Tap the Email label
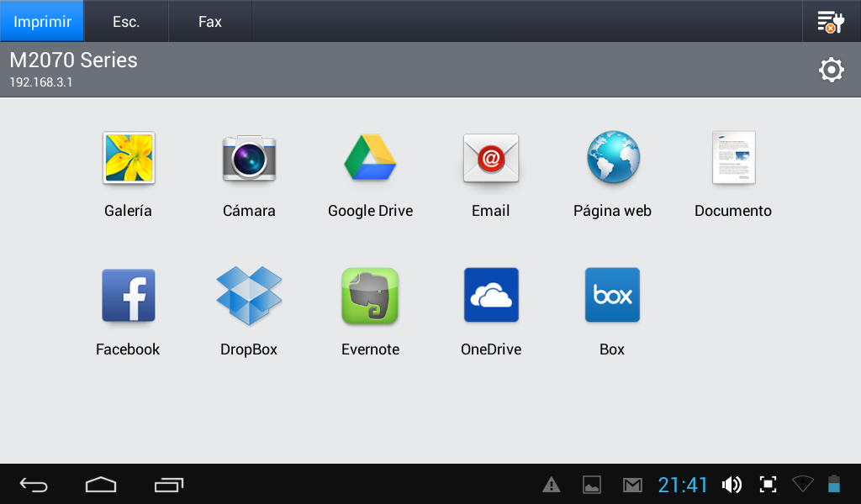The height and width of the screenshot is (504, 861). 491,211
